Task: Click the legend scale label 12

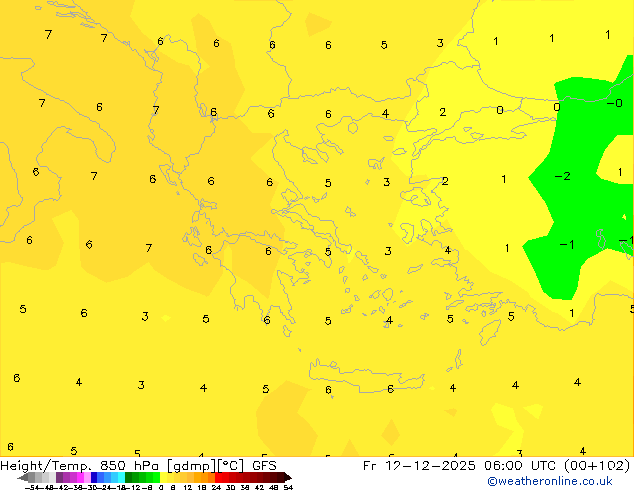Action: coord(188,487)
